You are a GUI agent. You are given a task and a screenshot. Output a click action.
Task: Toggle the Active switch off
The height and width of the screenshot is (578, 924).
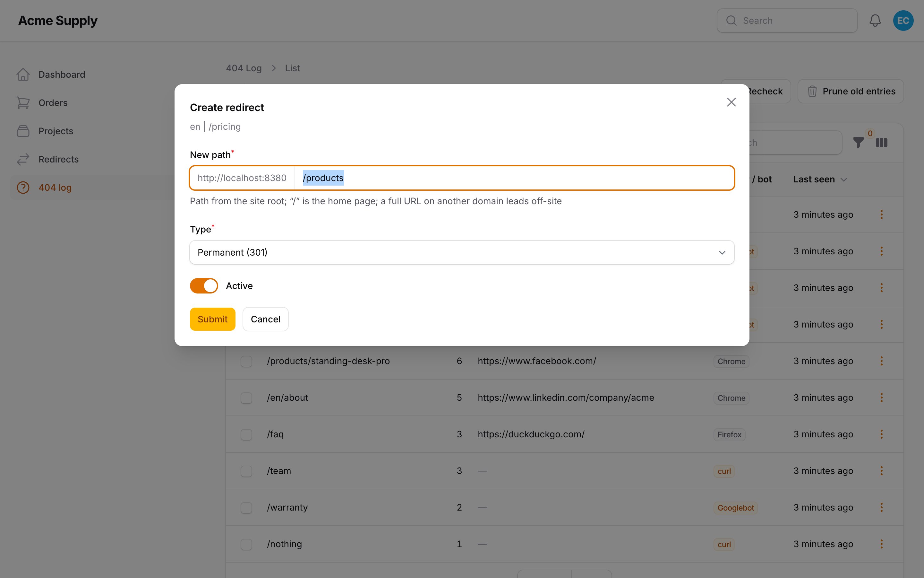[x=204, y=286]
